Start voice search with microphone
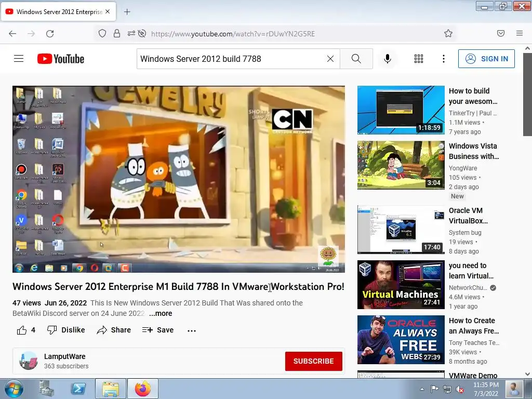This screenshot has height=399, width=532. 388,59
